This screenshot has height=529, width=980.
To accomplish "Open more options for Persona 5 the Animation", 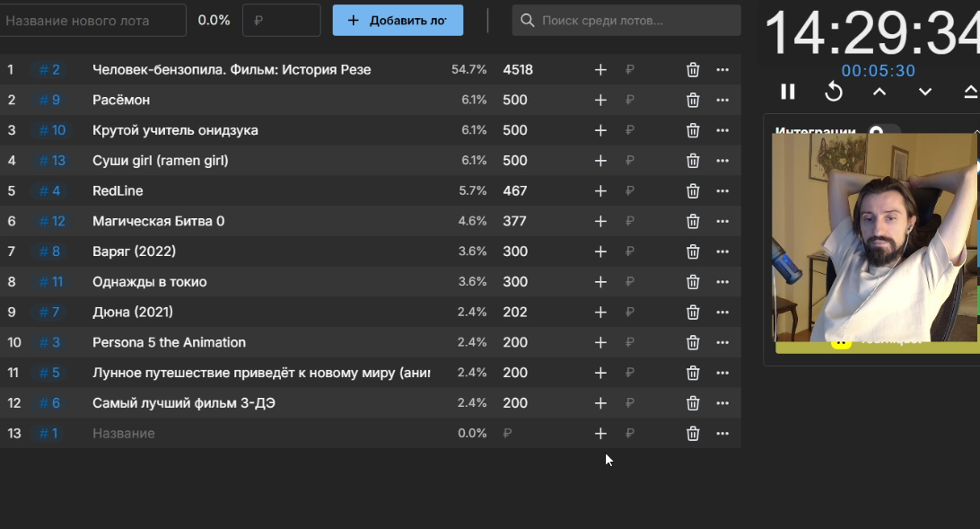I will tap(722, 342).
